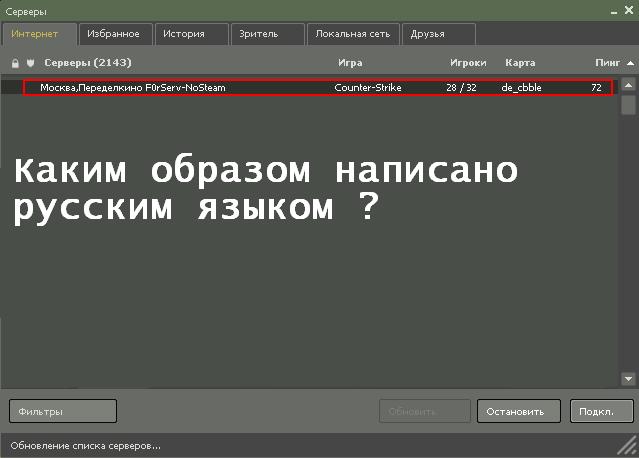This screenshot has width=639, height=458.
Task: Open the Избранное tab
Action: click(x=116, y=34)
